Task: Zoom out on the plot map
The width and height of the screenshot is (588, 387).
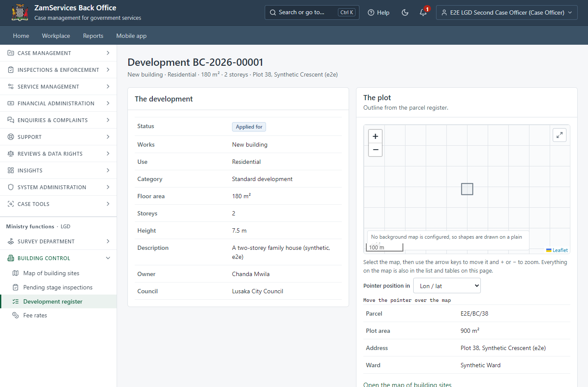Action: [x=375, y=150]
